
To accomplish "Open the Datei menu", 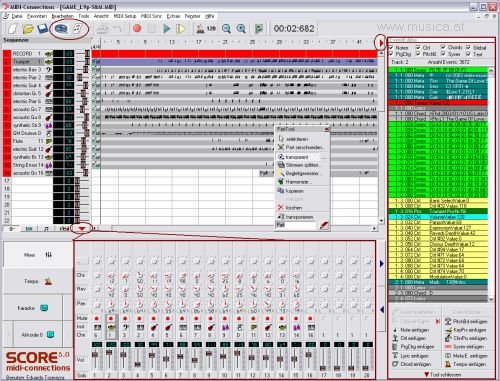I will pyautogui.click(x=17, y=16).
